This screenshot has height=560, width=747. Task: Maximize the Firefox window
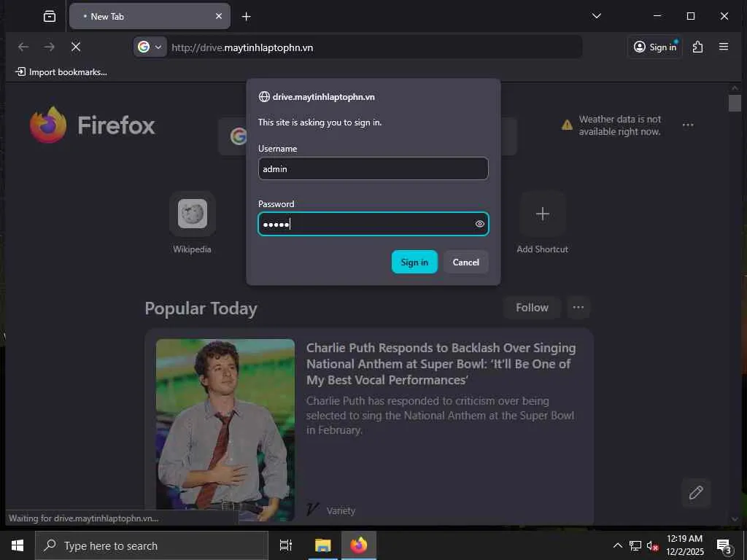[x=691, y=16]
